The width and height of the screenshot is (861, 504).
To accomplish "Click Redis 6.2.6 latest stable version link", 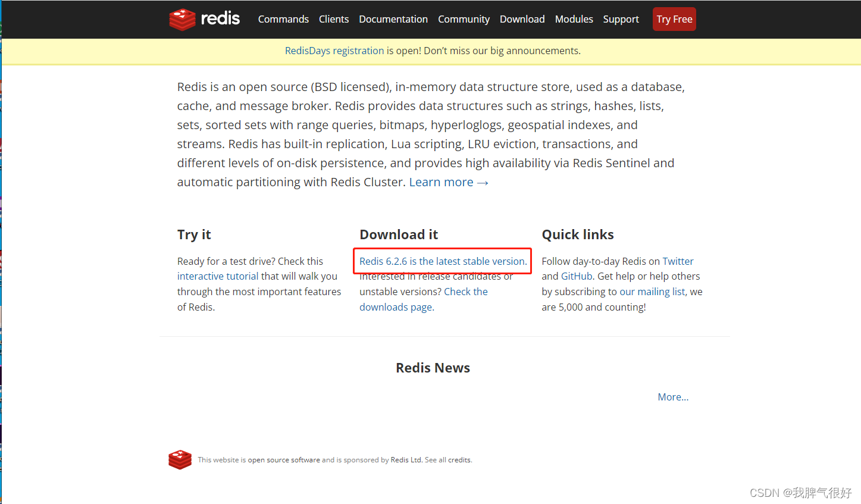I will (x=443, y=261).
